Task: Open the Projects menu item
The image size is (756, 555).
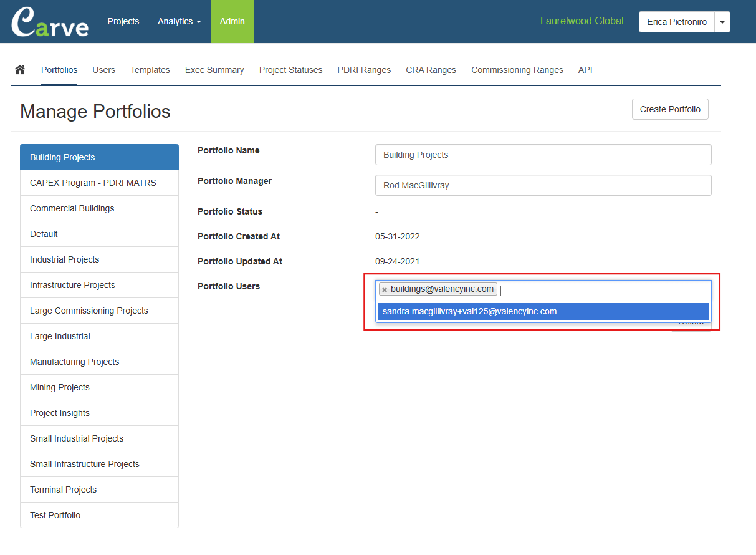Action: 123,21
